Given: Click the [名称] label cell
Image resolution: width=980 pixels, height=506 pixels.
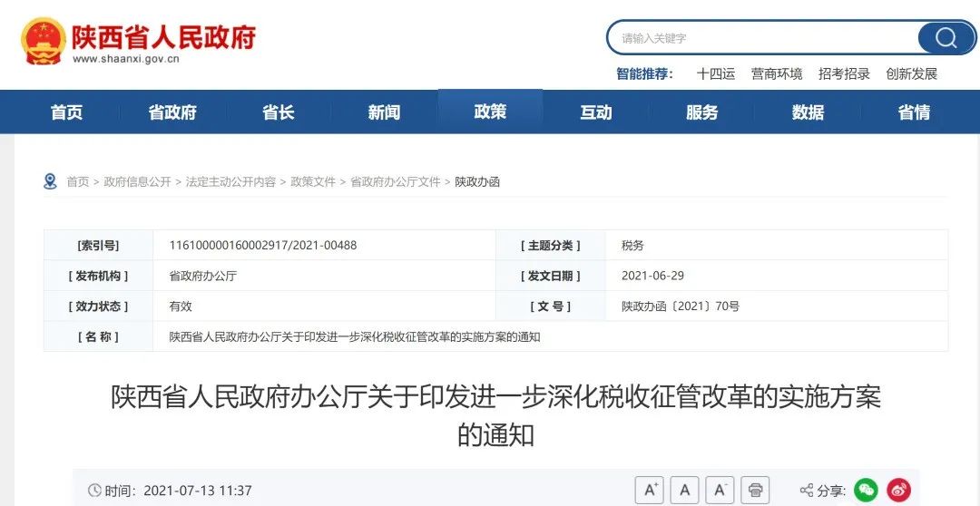Looking at the screenshot, I should (98, 336).
